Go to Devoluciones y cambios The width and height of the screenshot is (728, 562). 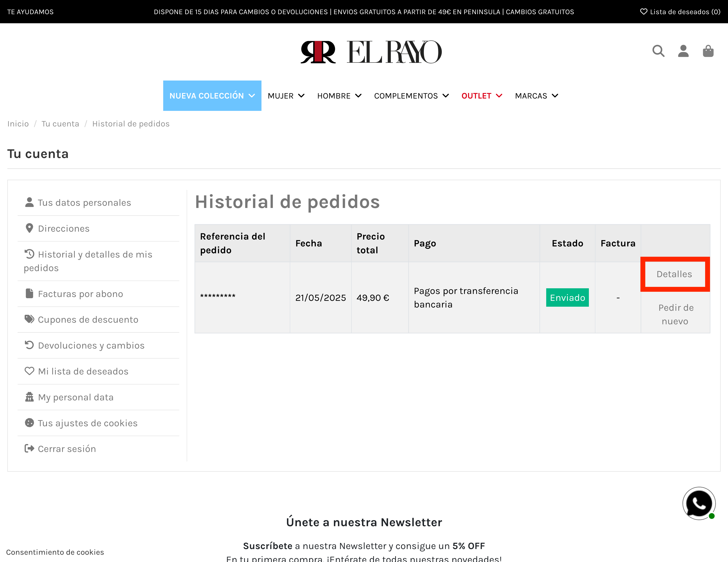[x=91, y=345]
